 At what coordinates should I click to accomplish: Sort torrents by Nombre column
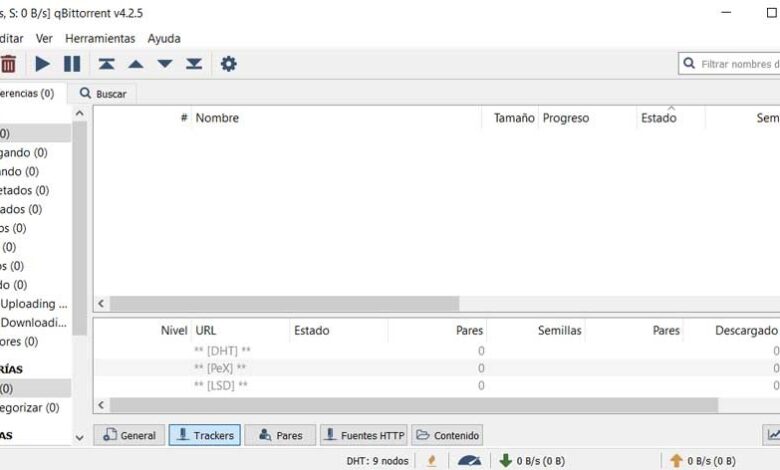tap(336, 118)
